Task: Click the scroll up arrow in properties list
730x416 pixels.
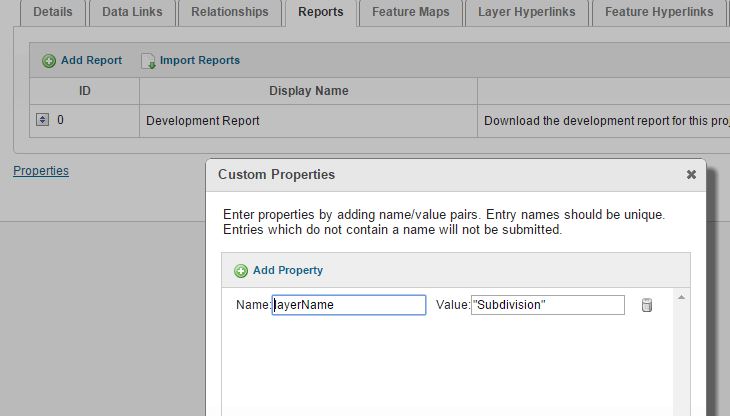Action: pyautogui.click(x=681, y=297)
